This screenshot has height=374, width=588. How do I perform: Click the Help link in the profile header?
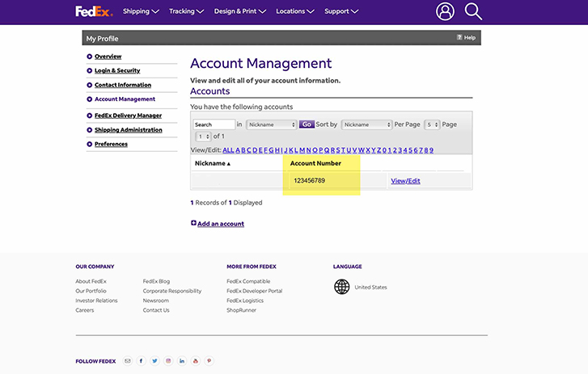(x=469, y=37)
